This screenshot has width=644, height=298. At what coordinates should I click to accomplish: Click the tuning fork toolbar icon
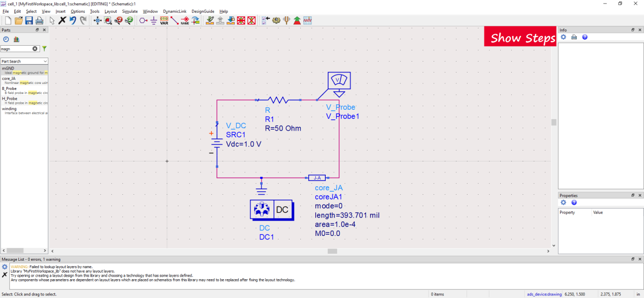(x=286, y=20)
